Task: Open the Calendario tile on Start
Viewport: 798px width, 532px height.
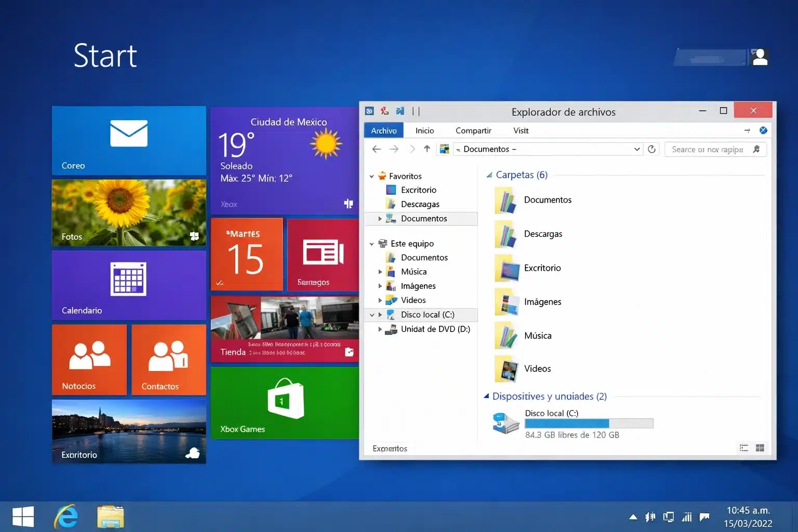Action: 128,285
